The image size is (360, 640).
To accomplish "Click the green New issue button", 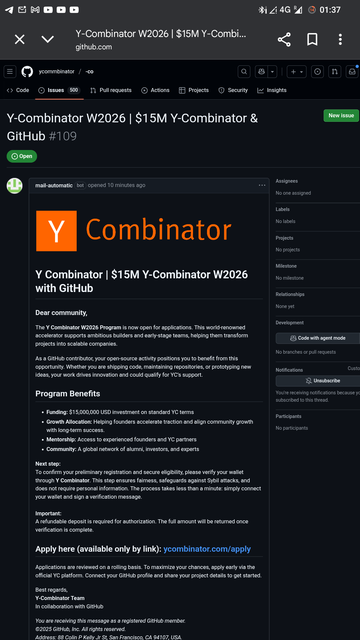I will pyautogui.click(x=341, y=116).
